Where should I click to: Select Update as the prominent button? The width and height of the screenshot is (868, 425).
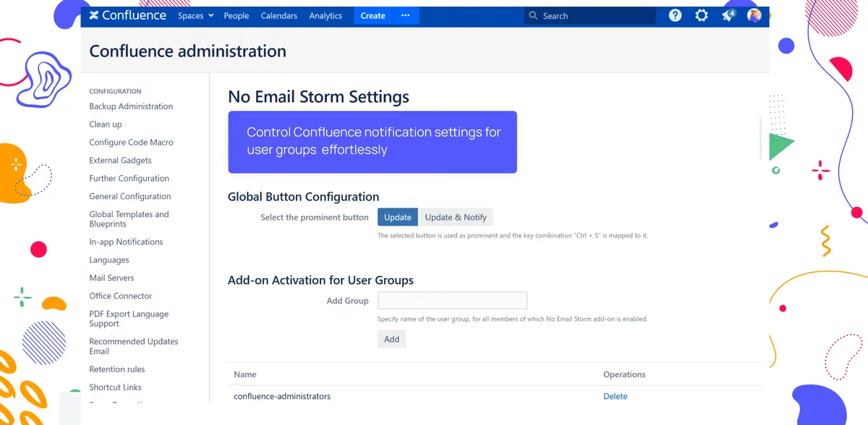(398, 217)
